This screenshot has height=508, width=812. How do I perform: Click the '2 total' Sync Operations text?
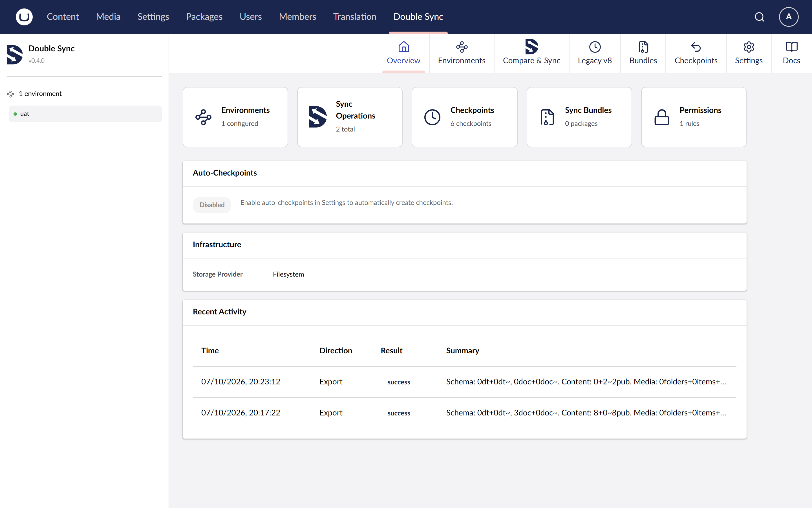tap(345, 129)
